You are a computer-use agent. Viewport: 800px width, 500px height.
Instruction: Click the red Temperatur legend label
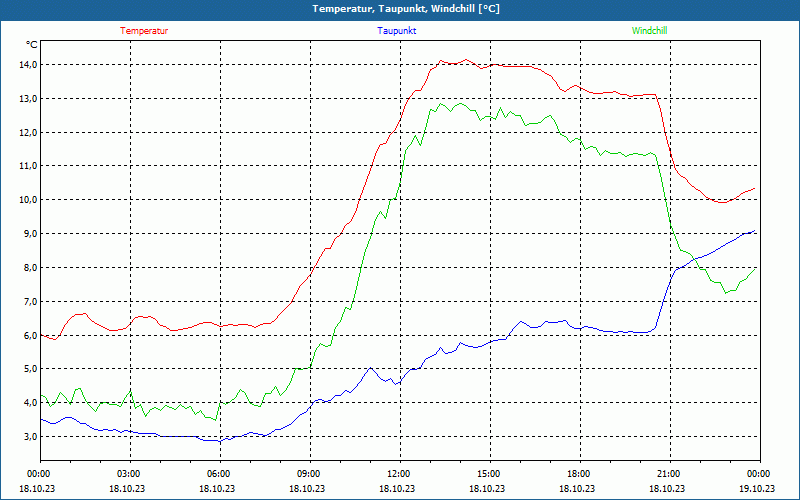point(144,31)
